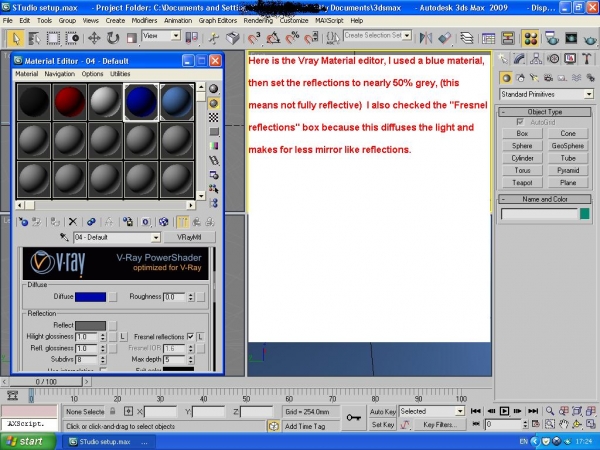Toggle absolute transform type-in mode

pos(129,411)
